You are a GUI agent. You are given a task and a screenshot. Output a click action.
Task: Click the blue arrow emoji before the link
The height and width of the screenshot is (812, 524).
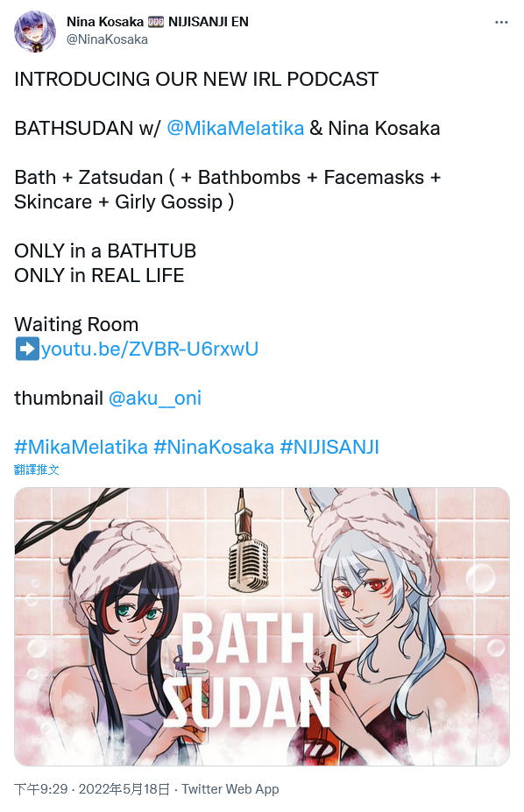pos(27,349)
